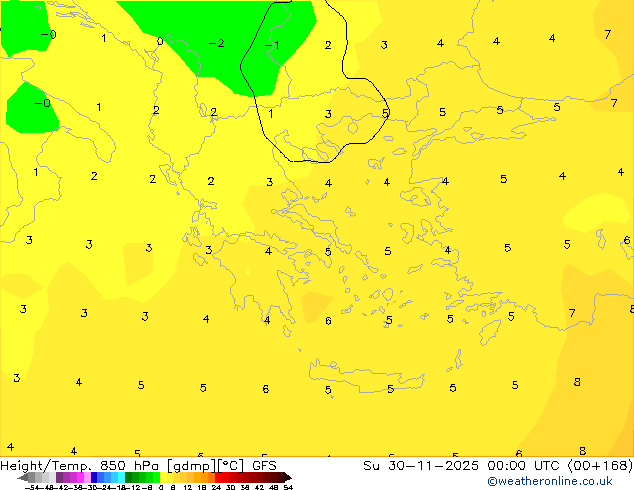Click the weatheronline.co.uk copyright link
The image size is (634, 490).
point(549,481)
